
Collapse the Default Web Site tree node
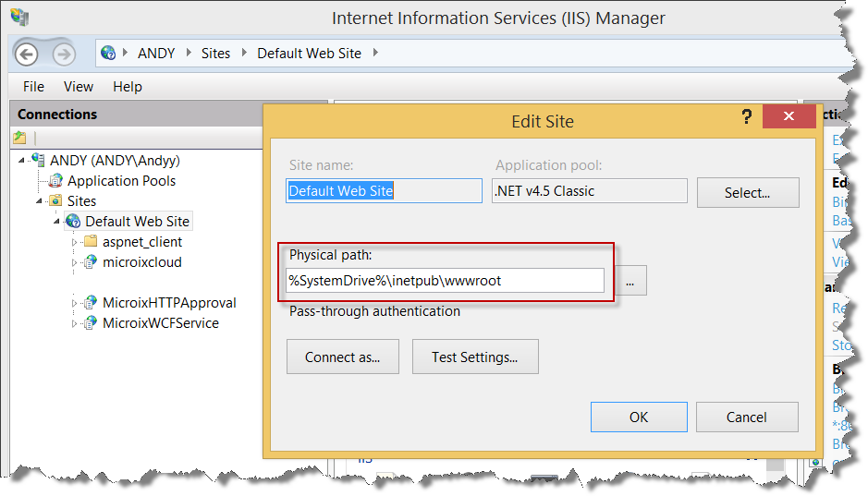57,222
